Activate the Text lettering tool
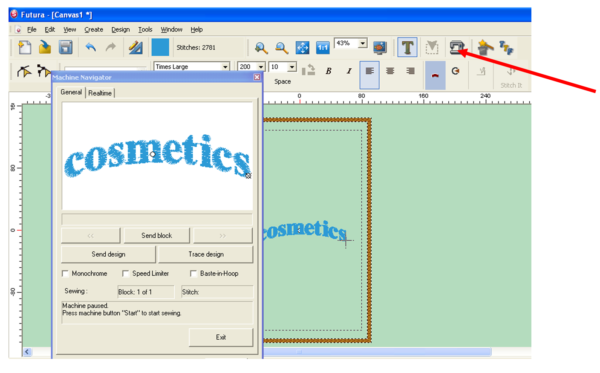 (x=407, y=47)
